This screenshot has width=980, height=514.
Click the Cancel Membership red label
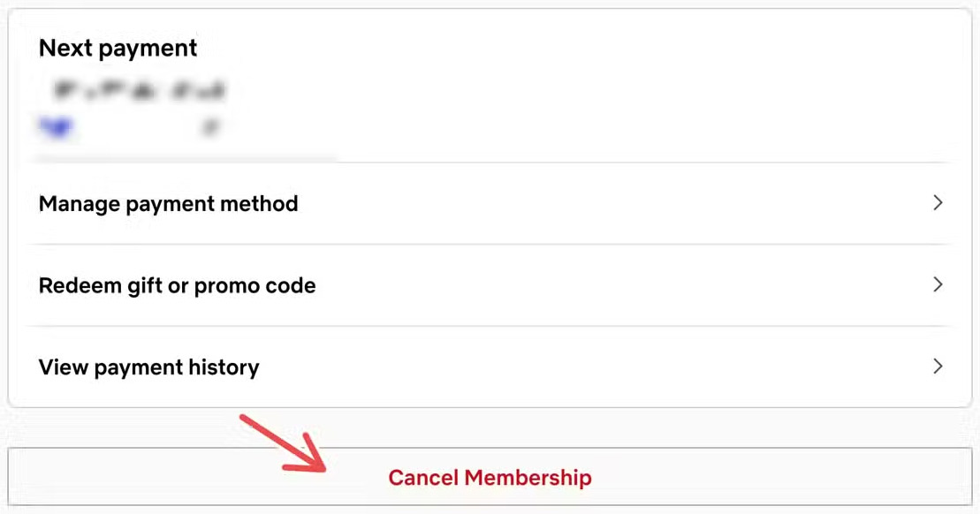(x=490, y=476)
